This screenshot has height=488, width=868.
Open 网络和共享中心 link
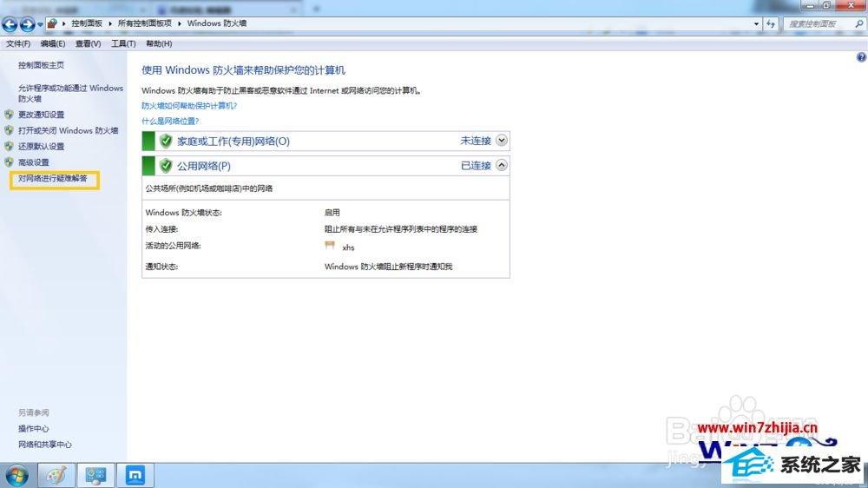tap(45, 445)
